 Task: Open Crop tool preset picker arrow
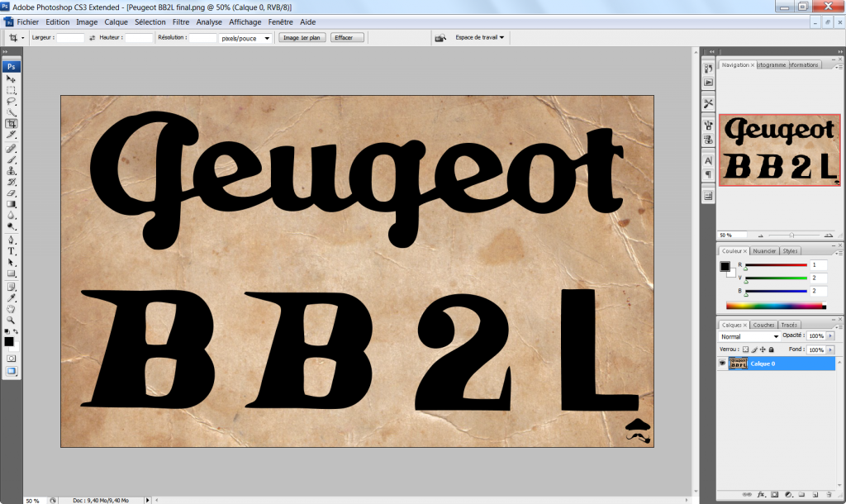[22, 38]
